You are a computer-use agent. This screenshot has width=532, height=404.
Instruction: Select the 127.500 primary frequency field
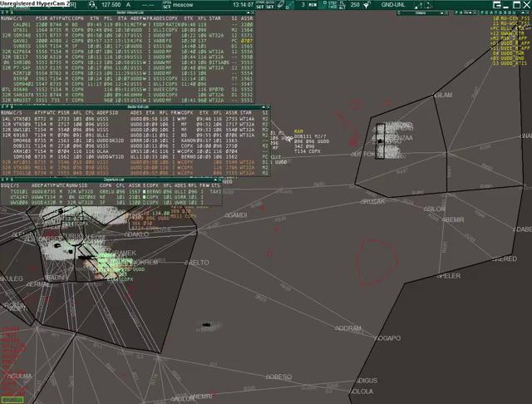111,5
